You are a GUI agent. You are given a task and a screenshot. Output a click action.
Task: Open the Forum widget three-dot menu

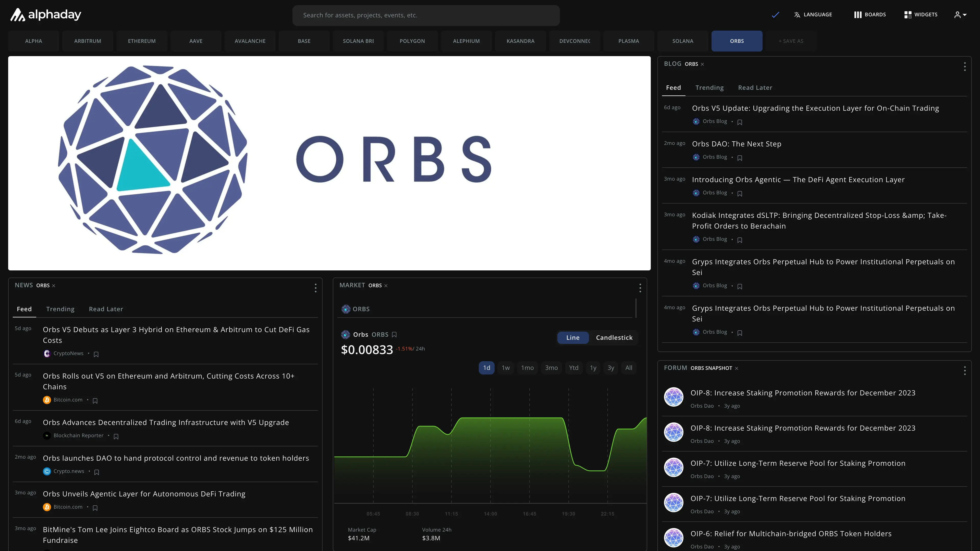pos(965,370)
